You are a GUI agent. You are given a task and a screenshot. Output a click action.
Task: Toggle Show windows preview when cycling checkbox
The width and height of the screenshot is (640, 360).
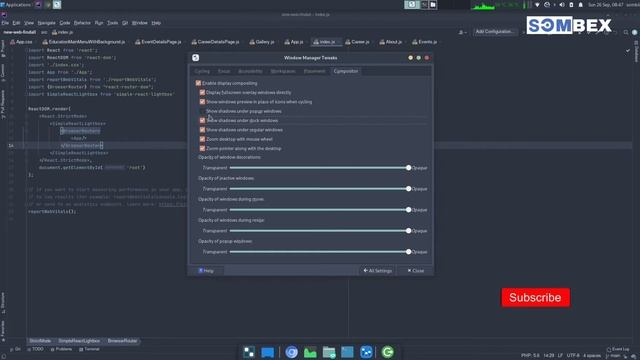[x=202, y=102]
